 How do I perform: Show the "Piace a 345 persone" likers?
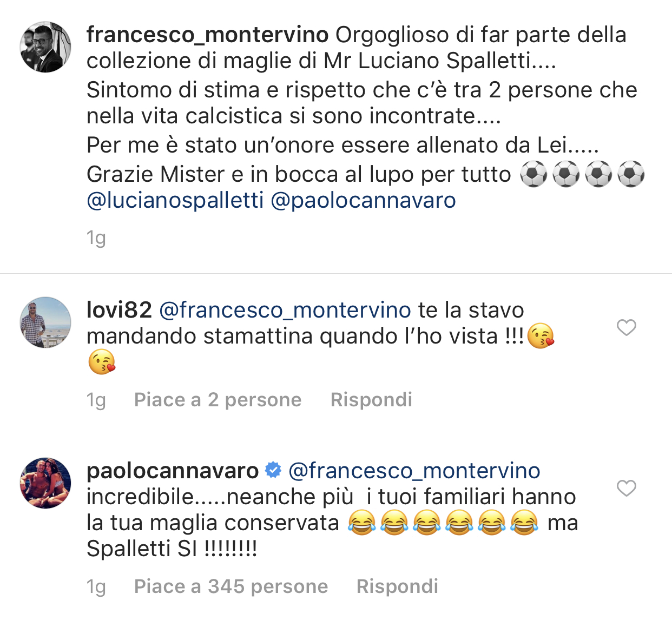pos(231,586)
